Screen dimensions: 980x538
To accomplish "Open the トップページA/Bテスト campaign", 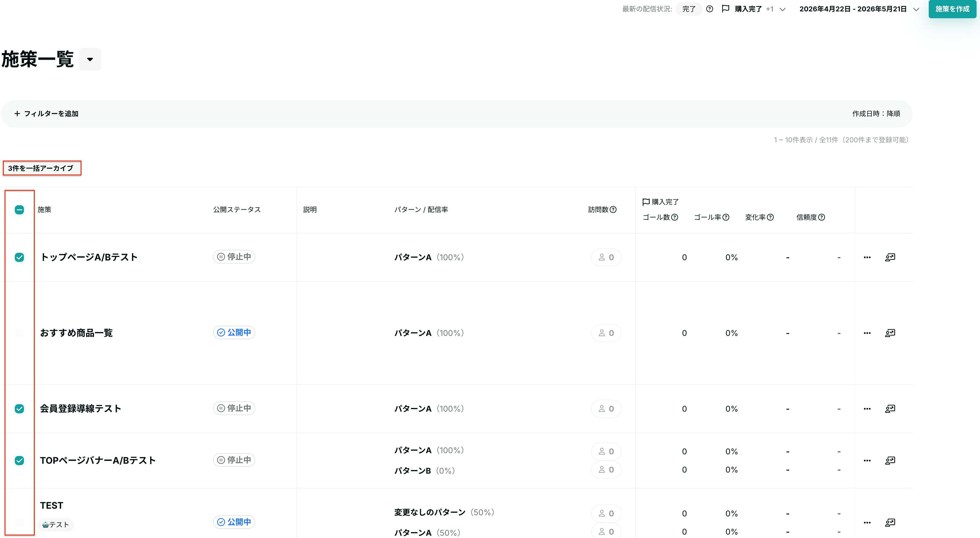I will click(89, 257).
